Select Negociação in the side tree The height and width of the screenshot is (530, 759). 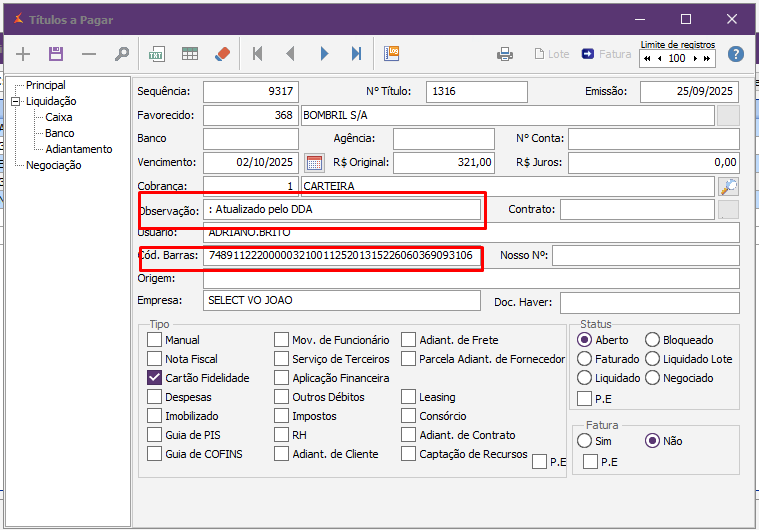(x=53, y=165)
